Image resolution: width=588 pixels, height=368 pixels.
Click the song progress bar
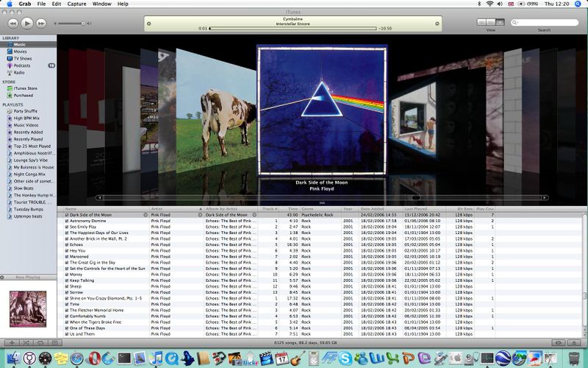[293, 28]
